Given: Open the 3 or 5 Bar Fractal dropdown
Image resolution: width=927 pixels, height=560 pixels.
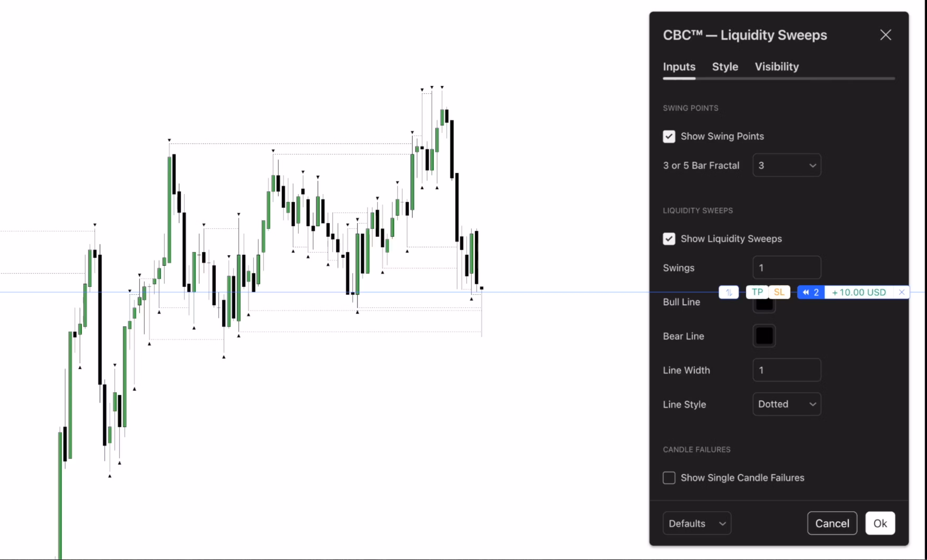Looking at the screenshot, I should pyautogui.click(x=787, y=166).
